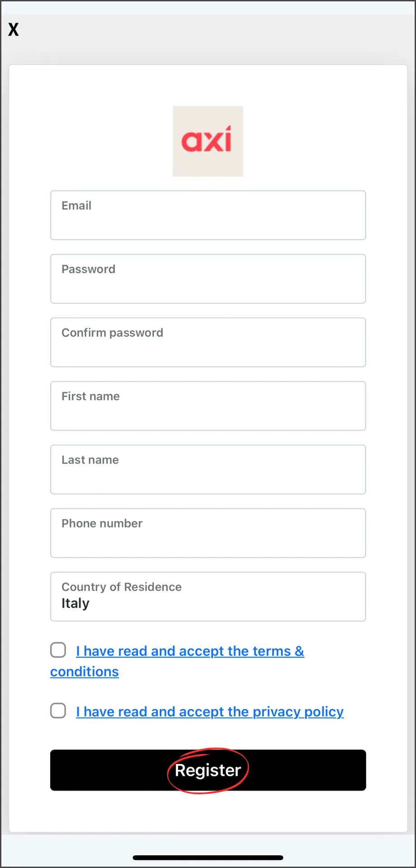Viewport: 416px width, 868px height.
Task: Open the terms & conditions link
Action: (190, 651)
